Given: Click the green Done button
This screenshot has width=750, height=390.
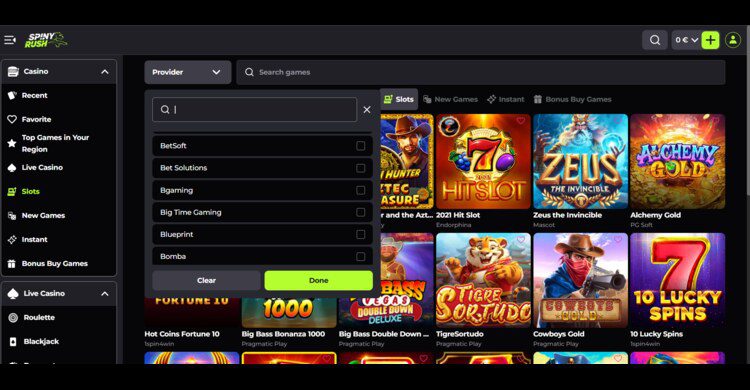Looking at the screenshot, I should [x=319, y=280].
